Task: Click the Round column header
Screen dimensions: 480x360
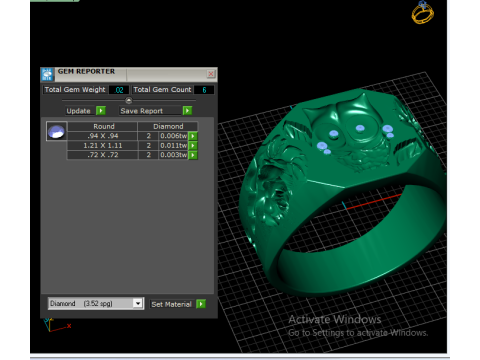Action: [104, 126]
